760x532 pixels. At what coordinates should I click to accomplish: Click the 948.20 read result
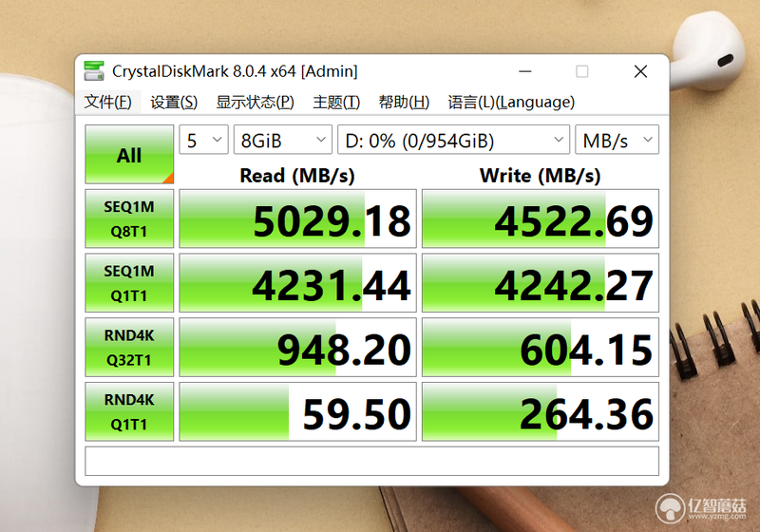[297, 348]
